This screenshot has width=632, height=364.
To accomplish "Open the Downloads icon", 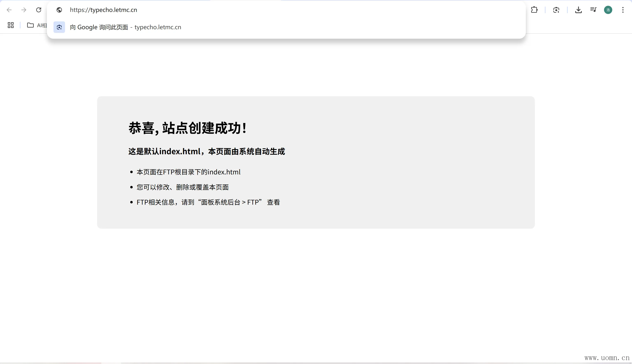I will click(578, 10).
